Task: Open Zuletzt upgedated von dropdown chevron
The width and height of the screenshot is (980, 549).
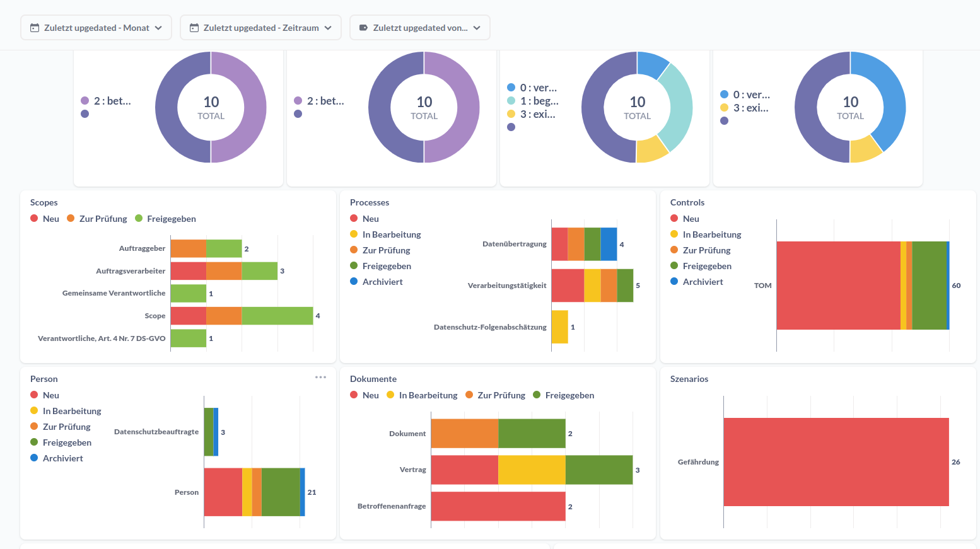Action: [477, 28]
